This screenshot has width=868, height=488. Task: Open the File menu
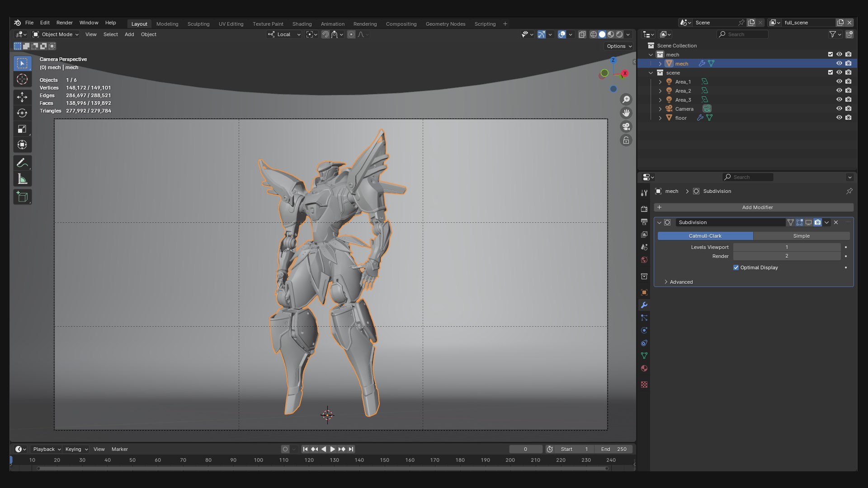[x=29, y=23]
